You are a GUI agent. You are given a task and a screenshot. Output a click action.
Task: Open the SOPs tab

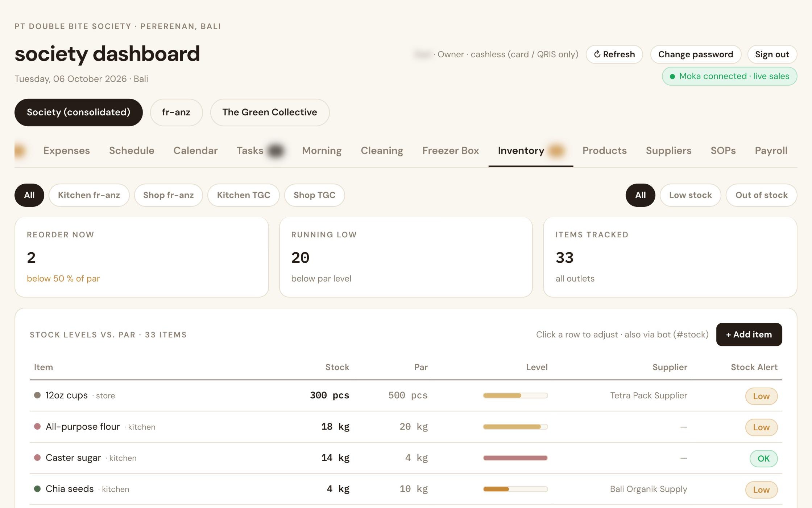723,151
